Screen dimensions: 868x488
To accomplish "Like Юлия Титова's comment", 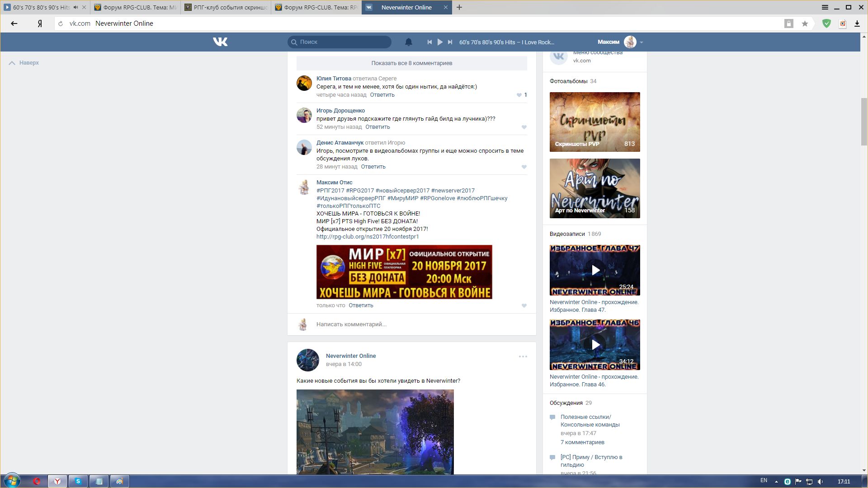I will [x=519, y=95].
